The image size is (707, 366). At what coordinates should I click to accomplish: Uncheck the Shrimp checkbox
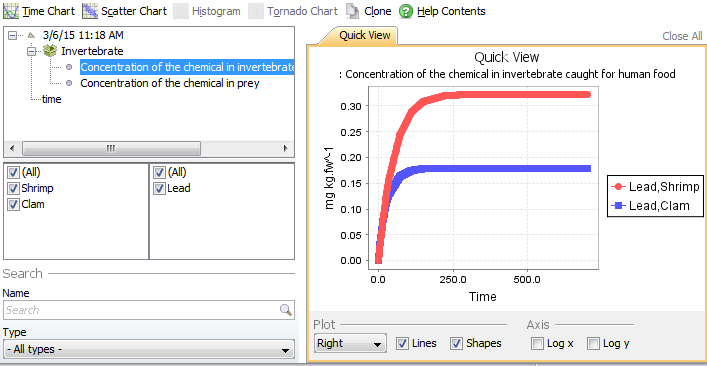14,188
